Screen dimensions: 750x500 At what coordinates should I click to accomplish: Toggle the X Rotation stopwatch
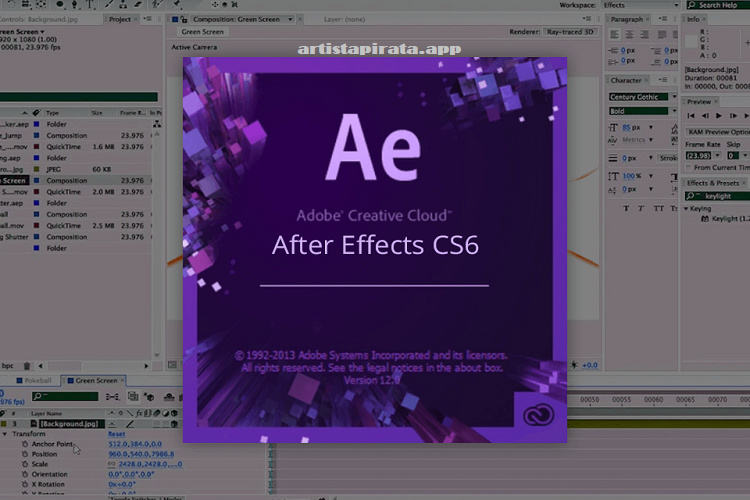25,484
